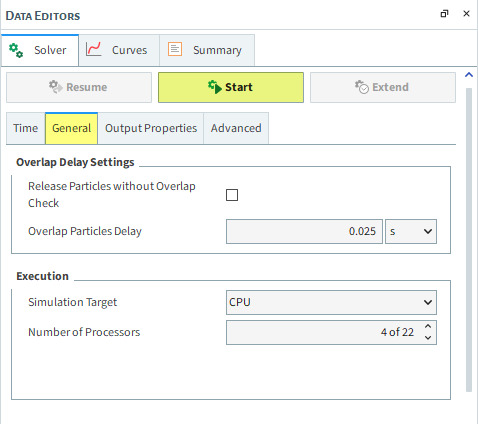Image resolution: width=478 pixels, height=424 pixels.
Task: Undock the Data Editors panel via float icon
Action: coord(444,14)
